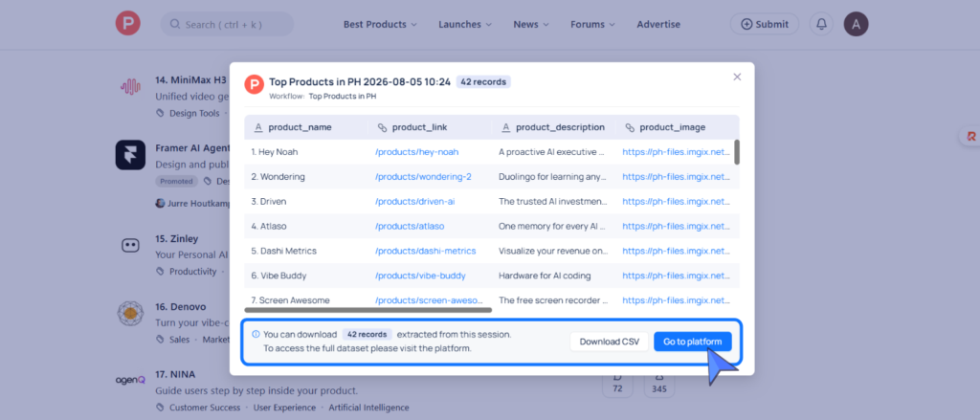Click the product_link column link icon
Viewport: 980px width, 420px height.
coord(382,127)
